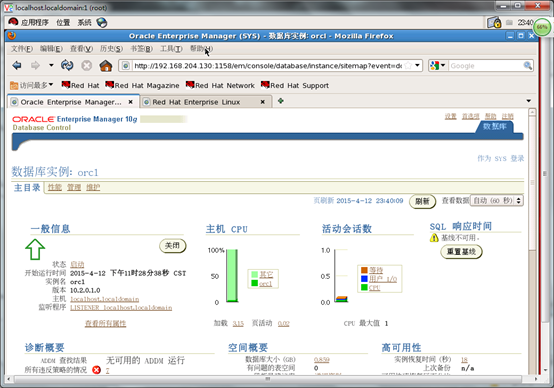Open the localhost.localdomain host link

click(x=105, y=299)
